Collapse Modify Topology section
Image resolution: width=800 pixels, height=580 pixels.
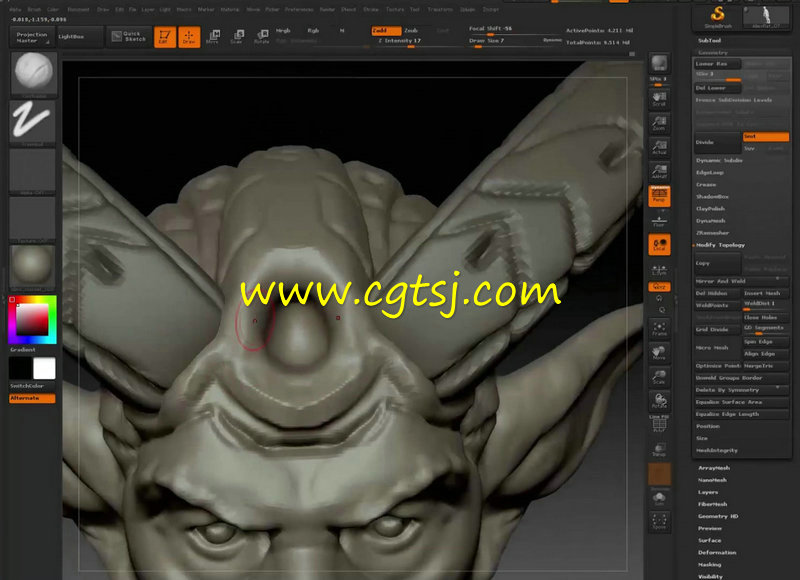[720, 245]
